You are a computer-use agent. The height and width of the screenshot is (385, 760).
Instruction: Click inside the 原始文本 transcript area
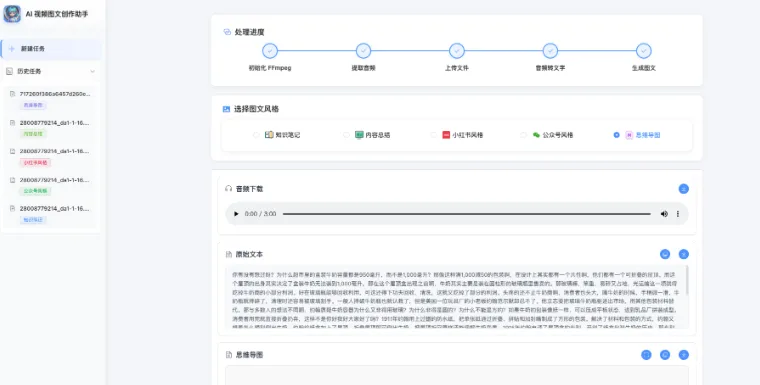click(456, 297)
